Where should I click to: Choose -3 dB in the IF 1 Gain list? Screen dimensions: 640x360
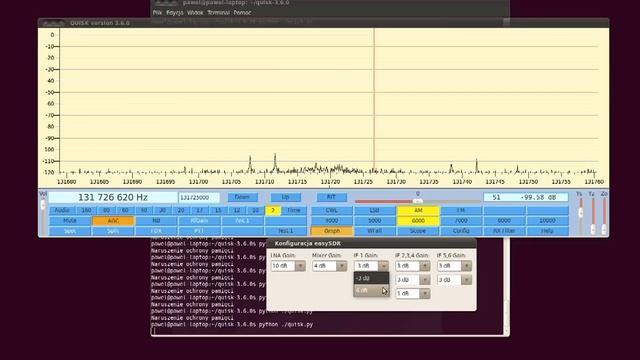point(371,278)
